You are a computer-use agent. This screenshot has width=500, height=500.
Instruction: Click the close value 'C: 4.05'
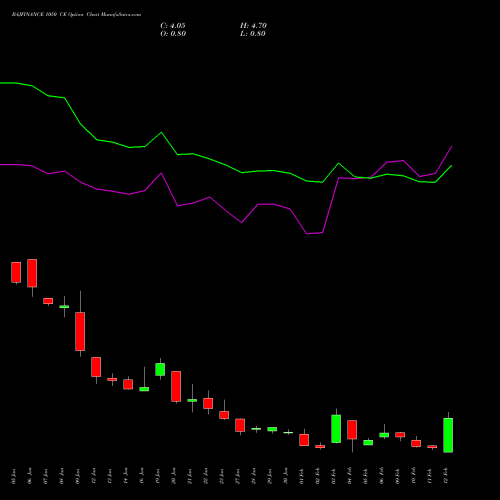tap(173, 26)
